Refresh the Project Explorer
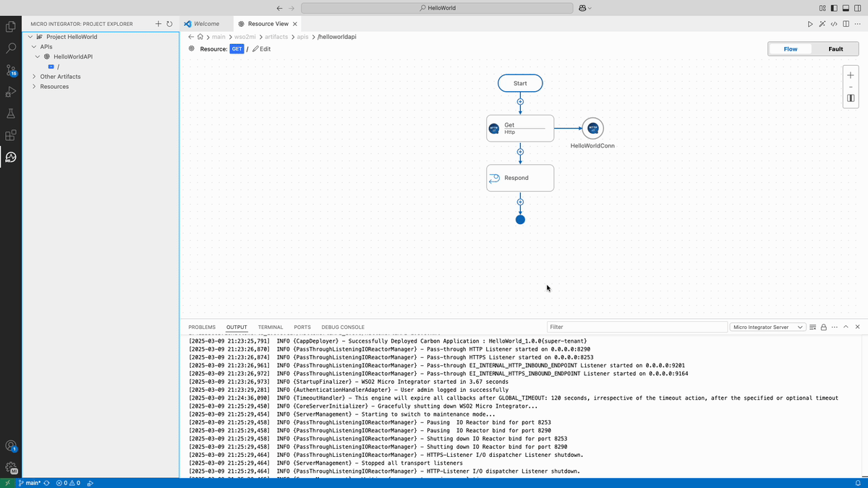 (169, 24)
